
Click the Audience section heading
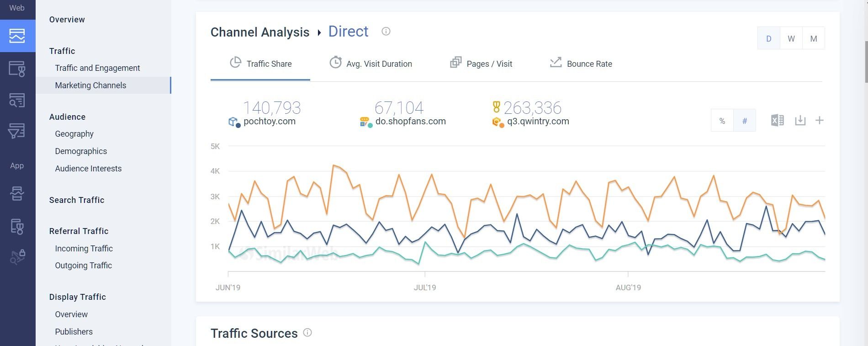tap(67, 117)
